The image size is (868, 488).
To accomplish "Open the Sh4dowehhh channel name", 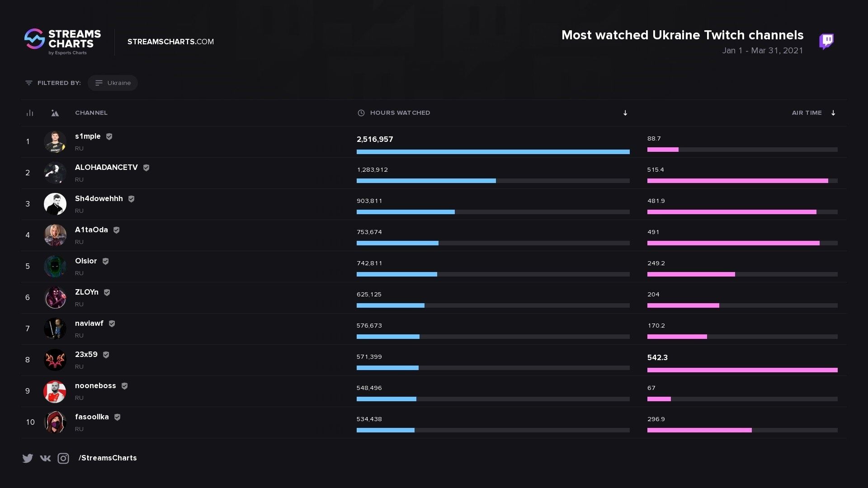I will coord(99,199).
